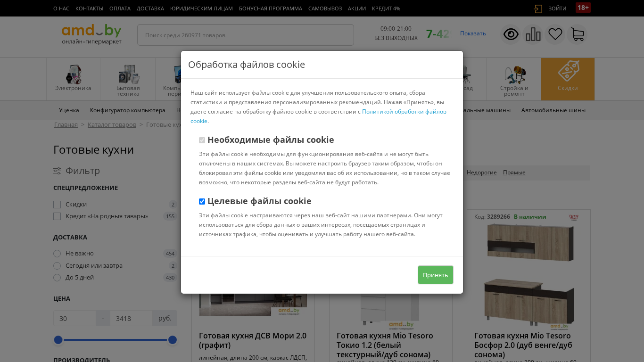This screenshot has height=362, width=644.
Task: Open the О НАС menu item
Action: click(61, 8)
